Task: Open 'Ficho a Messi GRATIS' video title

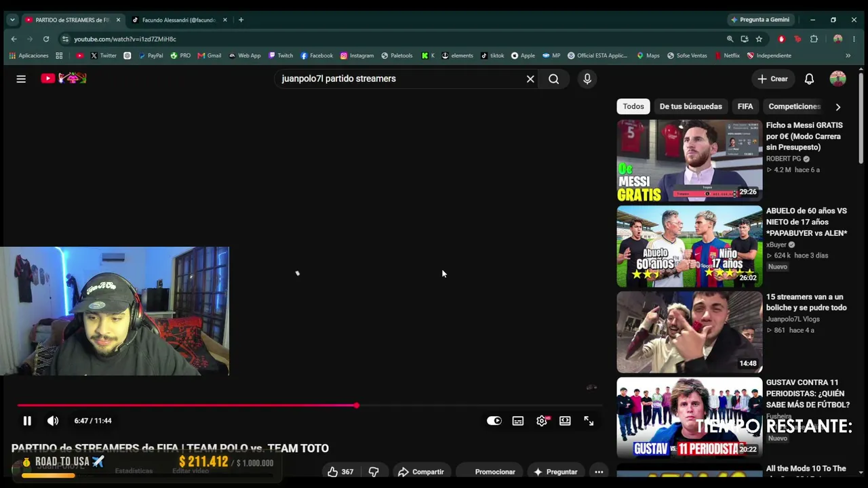Action: click(804, 136)
